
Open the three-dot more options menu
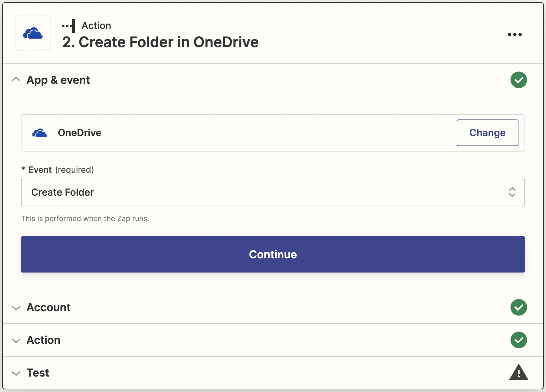[515, 34]
